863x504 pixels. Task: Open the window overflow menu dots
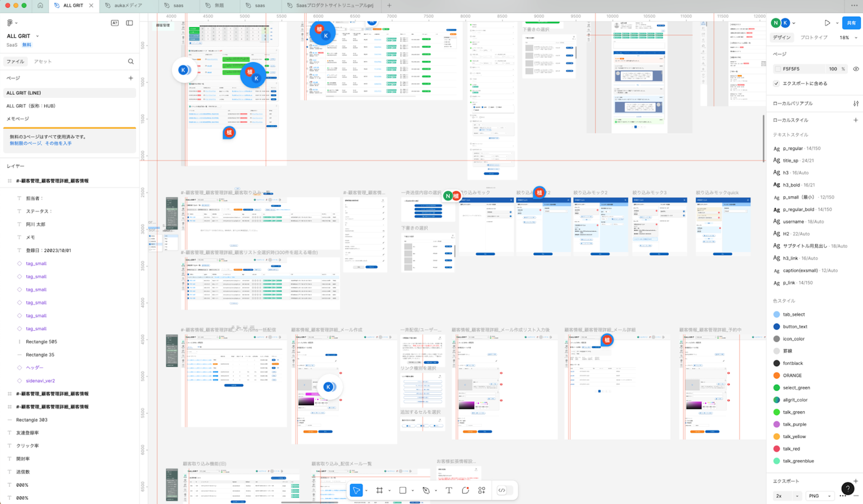(855, 5)
